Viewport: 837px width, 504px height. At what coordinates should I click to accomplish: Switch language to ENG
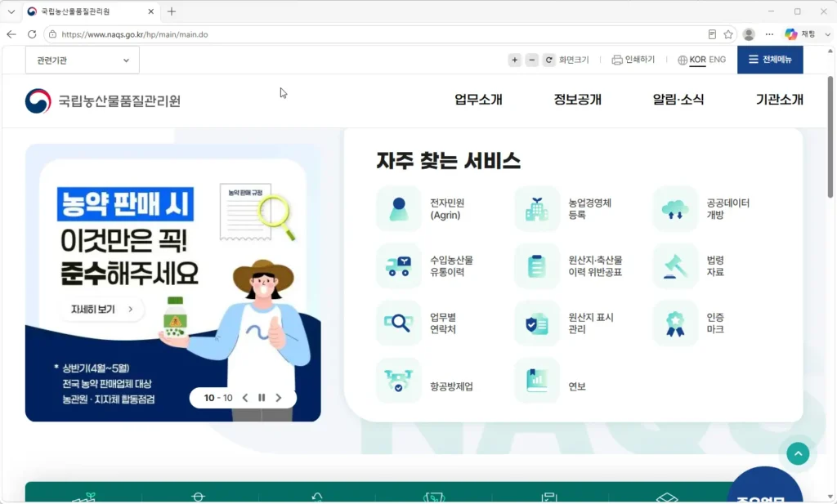pyautogui.click(x=718, y=60)
